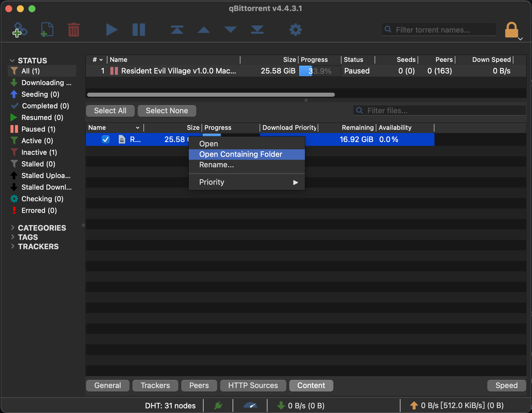The width and height of the screenshot is (532, 413).
Task: Click the torrent's 33.9% progress bar
Action: click(319, 71)
